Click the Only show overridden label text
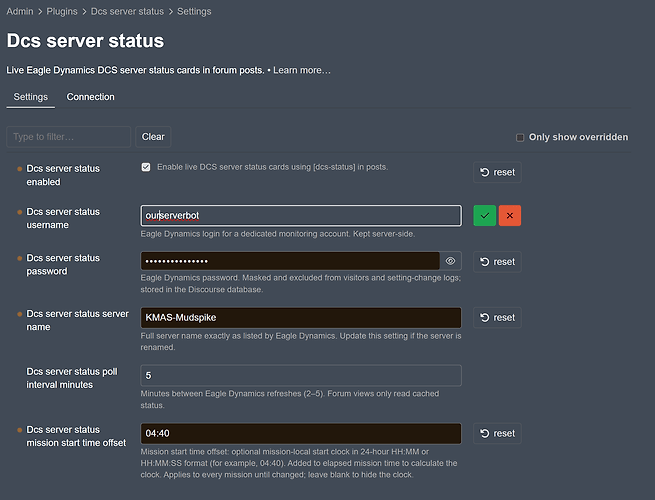This screenshot has height=500, width=655. [579, 137]
